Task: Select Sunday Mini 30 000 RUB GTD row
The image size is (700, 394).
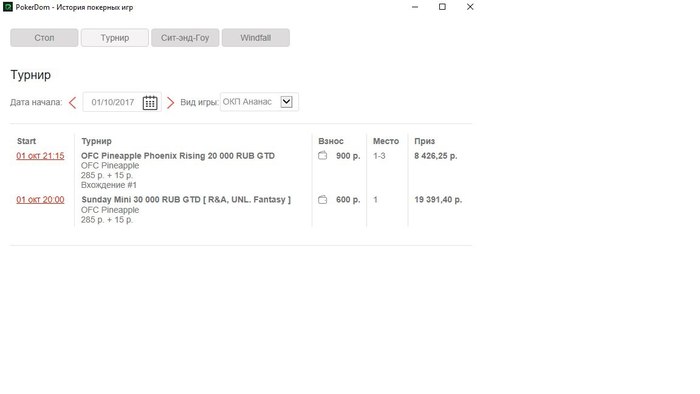Action: (186, 199)
